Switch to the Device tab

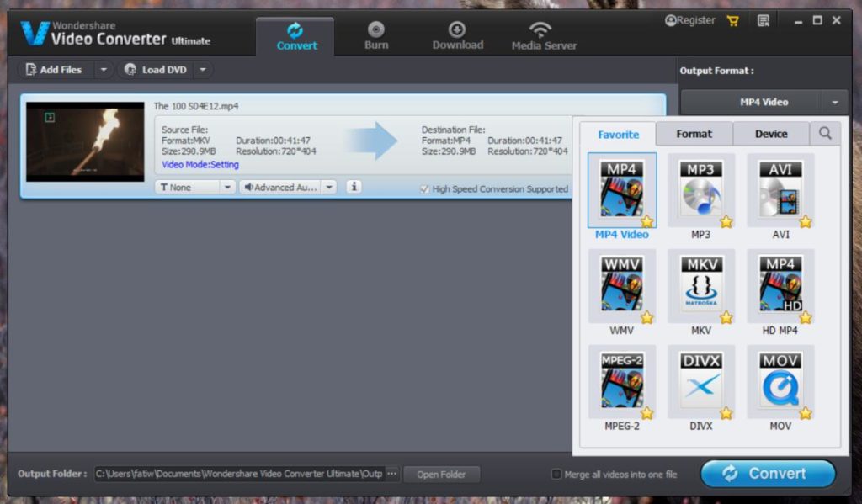point(770,133)
